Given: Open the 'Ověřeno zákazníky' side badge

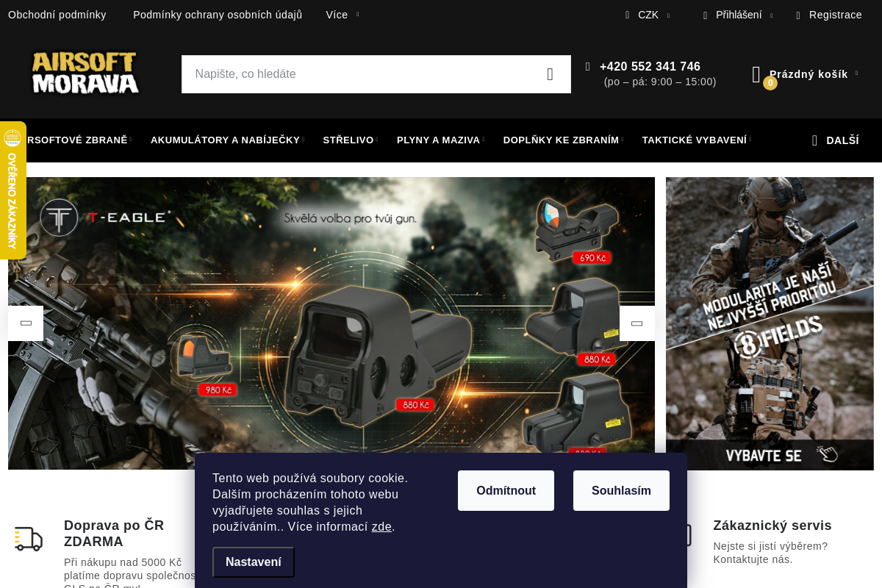Looking at the screenshot, I should (12, 190).
